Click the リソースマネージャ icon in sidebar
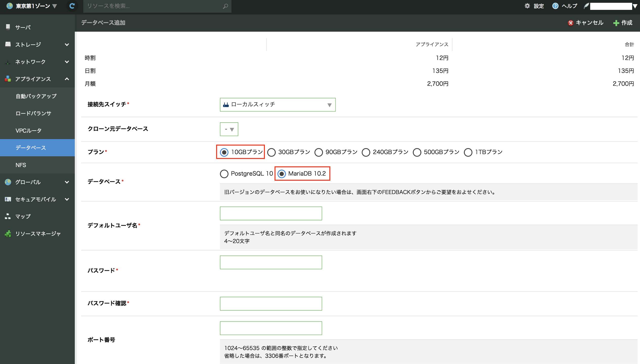The image size is (640, 364). pos(8,234)
